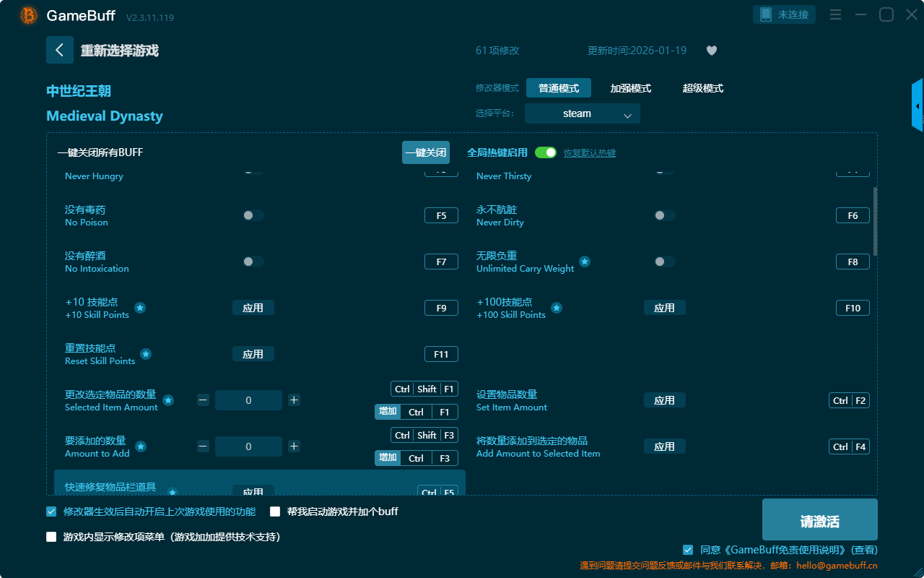Select the 超级模式 mode tab
924x578 pixels.
tap(702, 88)
